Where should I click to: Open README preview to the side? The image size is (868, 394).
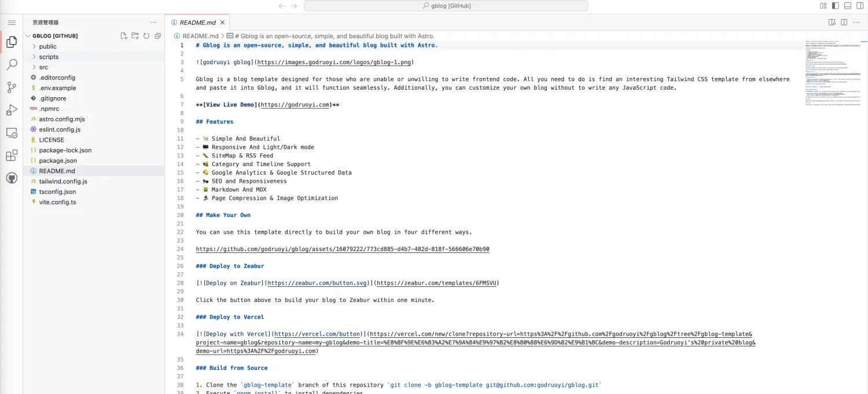pyautogui.click(x=832, y=23)
